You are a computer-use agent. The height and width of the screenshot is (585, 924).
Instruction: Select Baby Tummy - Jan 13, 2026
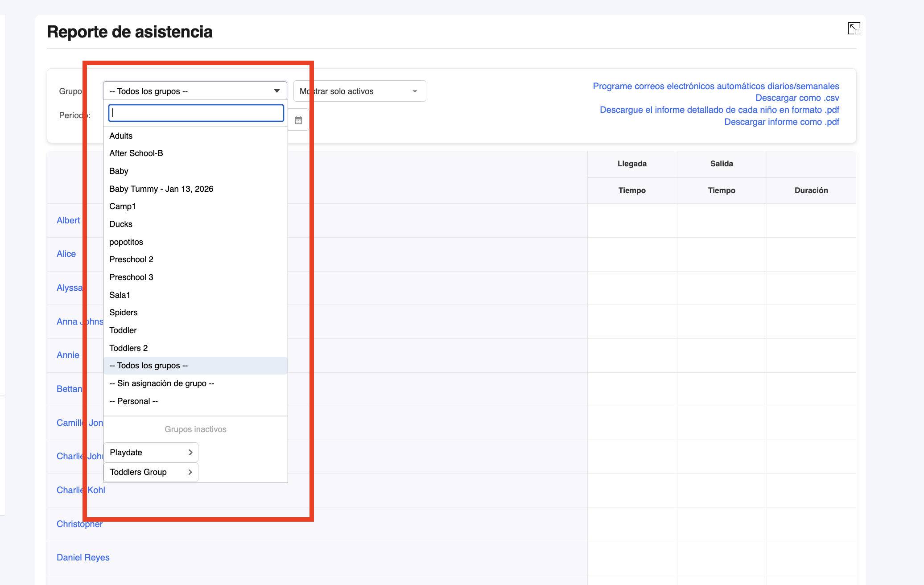(161, 189)
